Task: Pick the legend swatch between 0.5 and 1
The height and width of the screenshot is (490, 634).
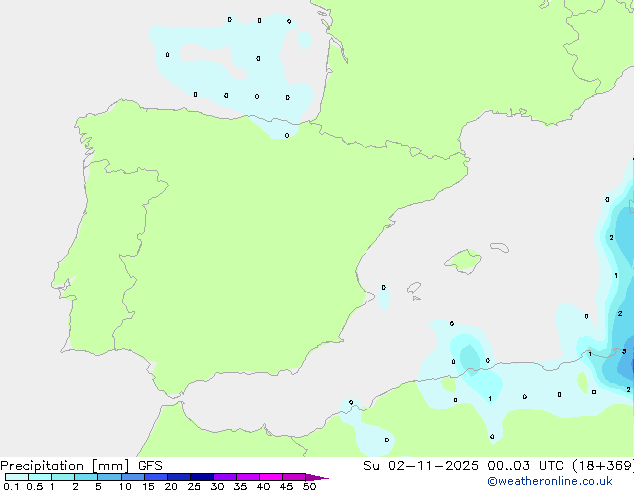Action: pyautogui.click(x=40, y=477)
